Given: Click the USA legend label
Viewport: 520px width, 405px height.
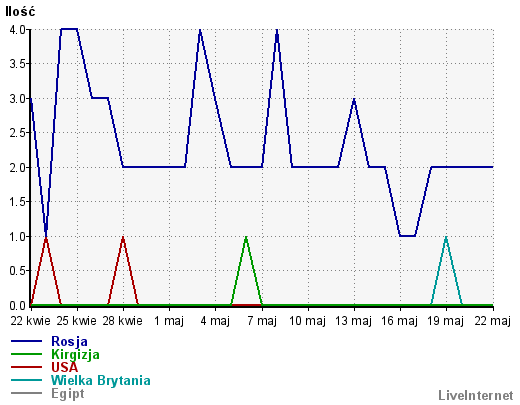Looking at the screenshot, I should point(64,367).
